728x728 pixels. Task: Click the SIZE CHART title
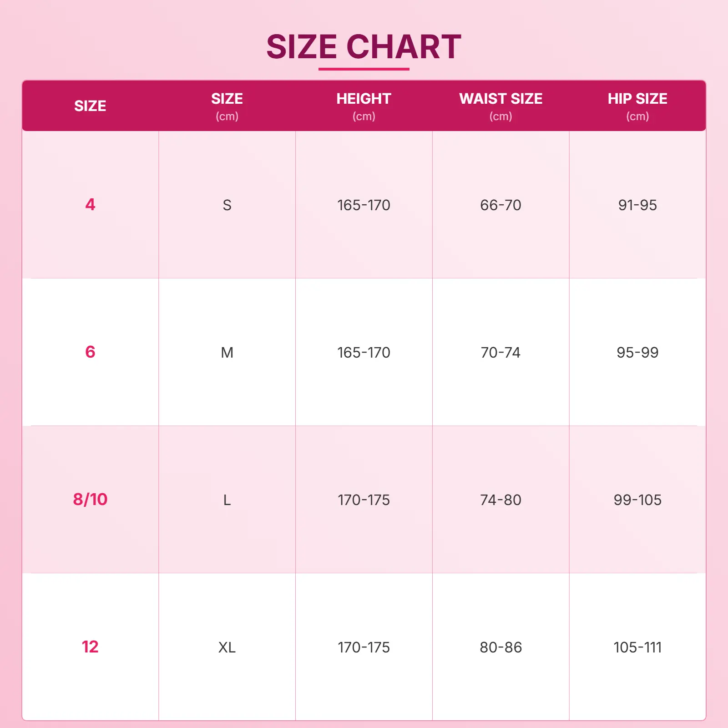[x=364, y=47]
